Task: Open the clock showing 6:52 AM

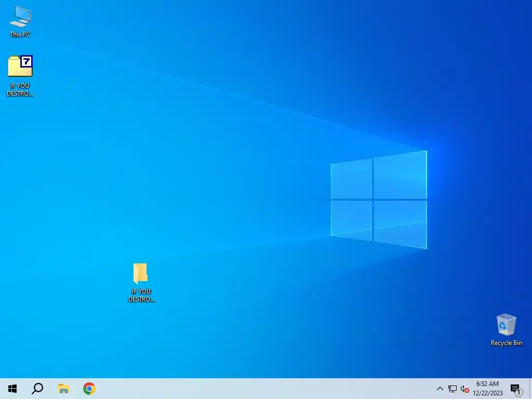Action: [487, 389]
